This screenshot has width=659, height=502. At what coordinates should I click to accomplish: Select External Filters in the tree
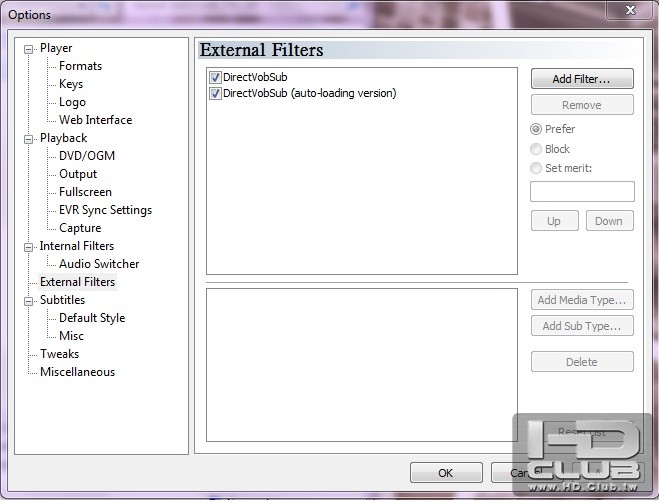coord(77,282)
